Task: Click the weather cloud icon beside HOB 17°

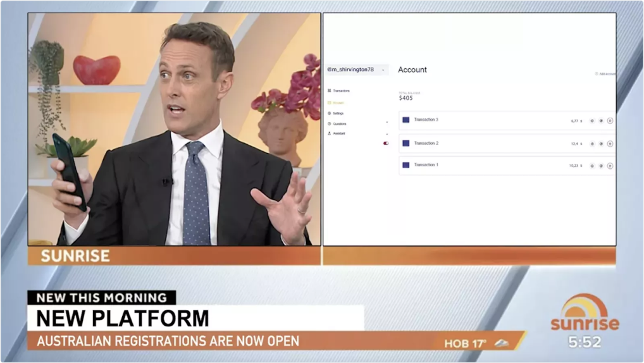Action: tap(502, 343)
